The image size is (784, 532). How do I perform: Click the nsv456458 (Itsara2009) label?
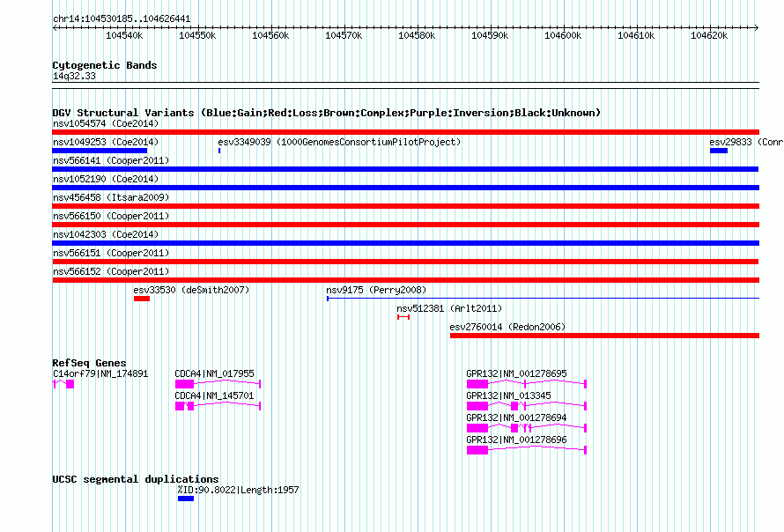[x=111, y=197]
